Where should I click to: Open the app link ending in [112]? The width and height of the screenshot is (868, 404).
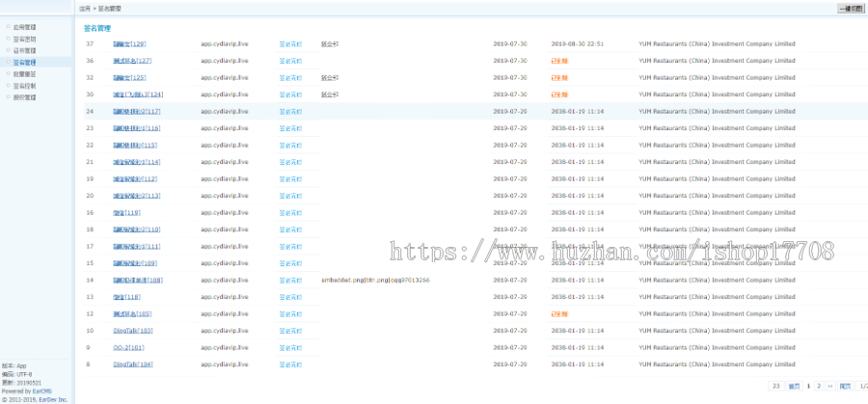click(135, 178)
